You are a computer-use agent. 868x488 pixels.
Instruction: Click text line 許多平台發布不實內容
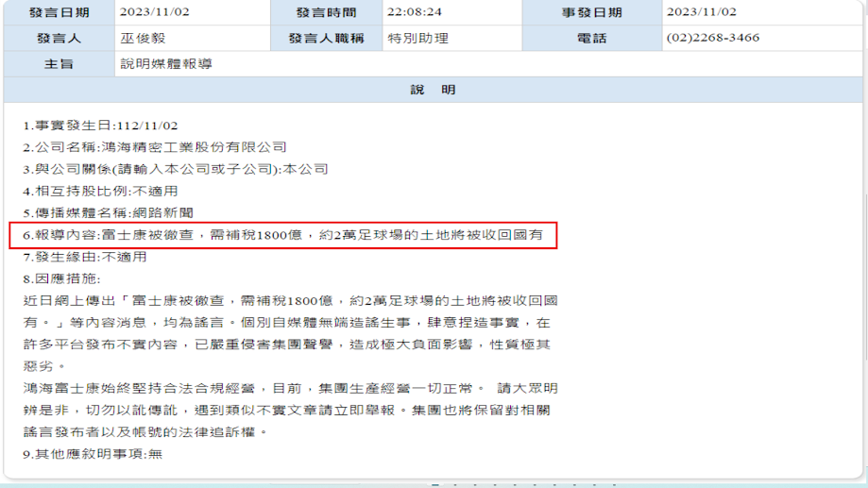click(287, 345)
